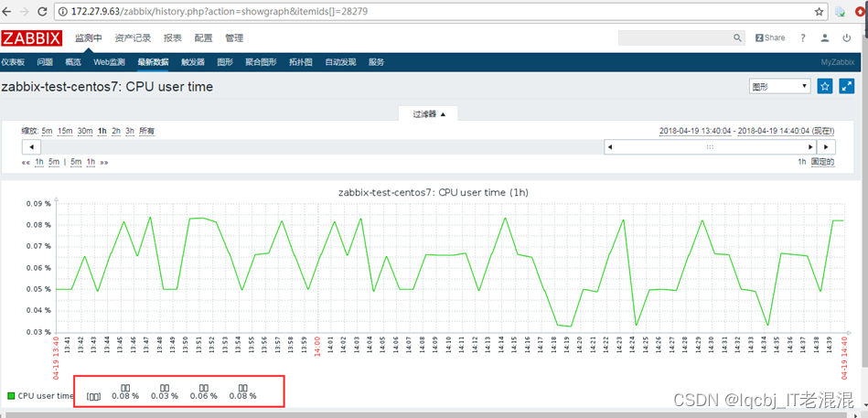868x418 pixels.
Task: Open the 配置 top menu
Action: (203, 38)
